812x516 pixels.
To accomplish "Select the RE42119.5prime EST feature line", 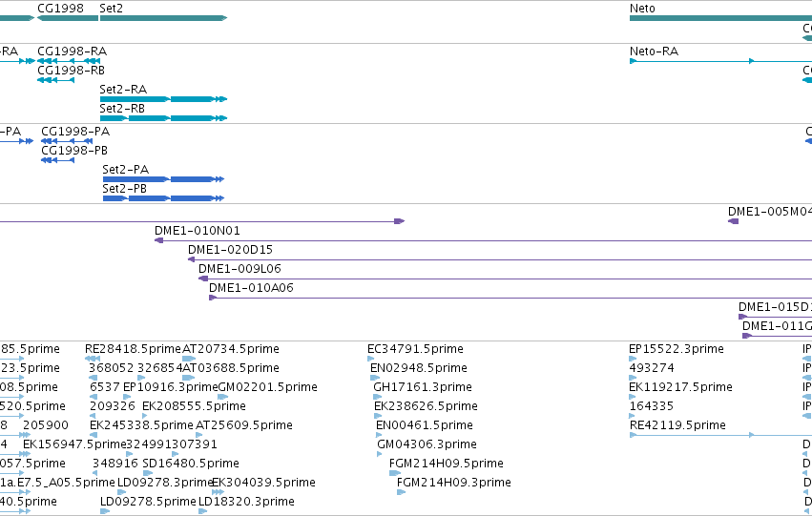I will 720,435.
